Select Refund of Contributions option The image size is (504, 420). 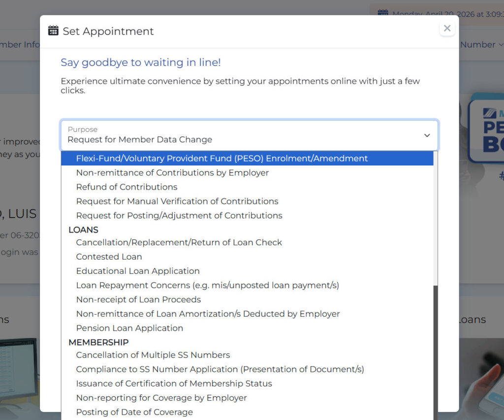(x=247, y=187)
